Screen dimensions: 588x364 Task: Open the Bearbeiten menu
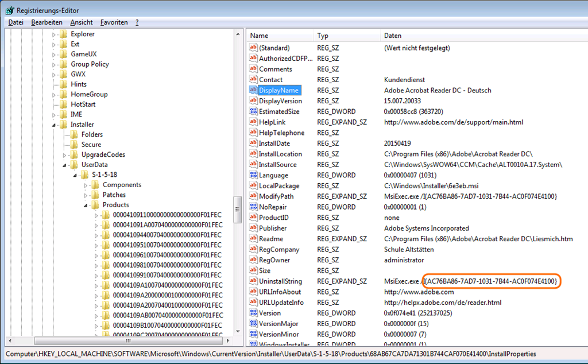[x=47, y=22]
